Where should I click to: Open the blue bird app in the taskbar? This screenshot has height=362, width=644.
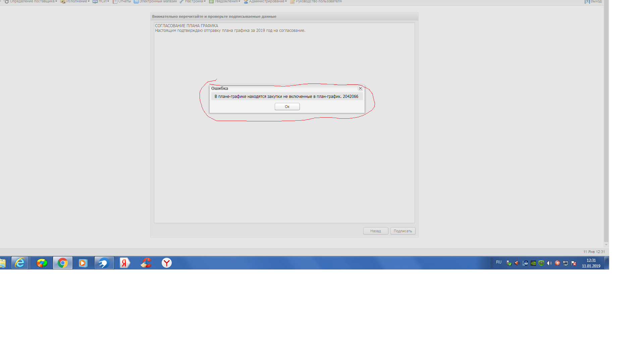(104, 263)
